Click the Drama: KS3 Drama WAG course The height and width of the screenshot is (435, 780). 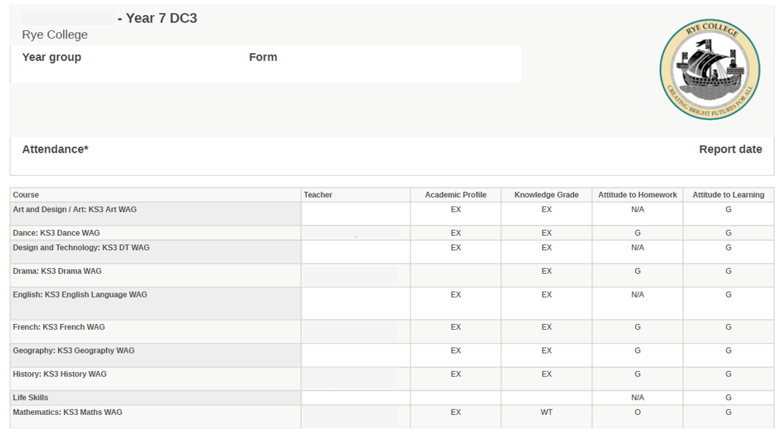coord(57,271)
